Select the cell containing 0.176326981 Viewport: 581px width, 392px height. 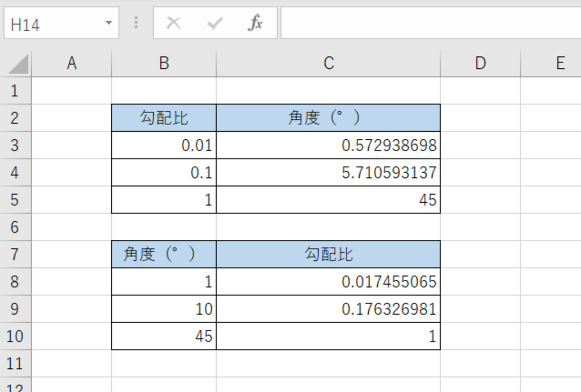pos(328,309)
